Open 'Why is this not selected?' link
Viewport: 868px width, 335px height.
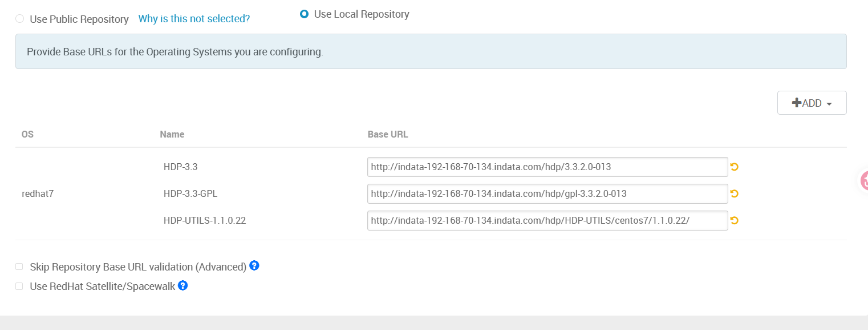point(194,19)
